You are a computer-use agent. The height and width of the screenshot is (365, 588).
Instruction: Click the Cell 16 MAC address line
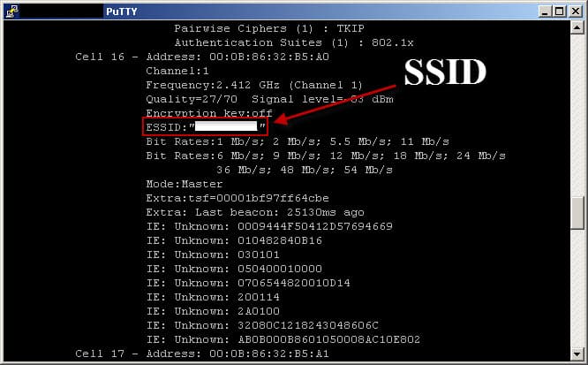coord(201,57)
